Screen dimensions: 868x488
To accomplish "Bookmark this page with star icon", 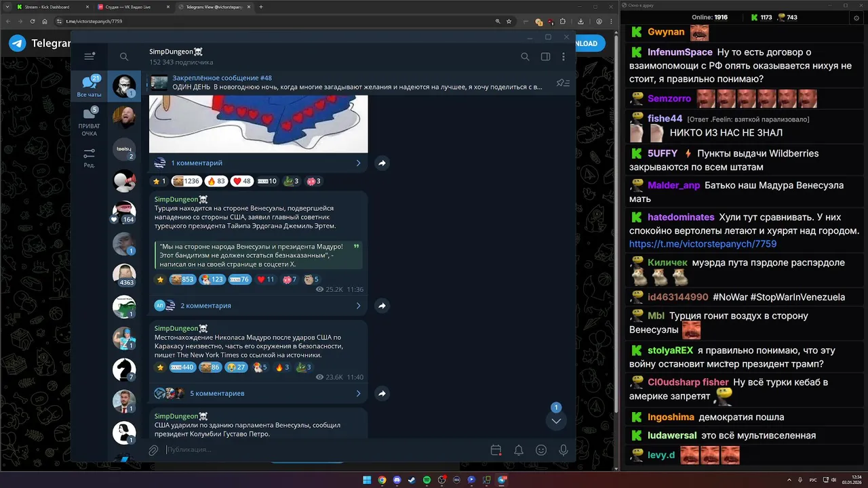I will click(x=509, y=21).
